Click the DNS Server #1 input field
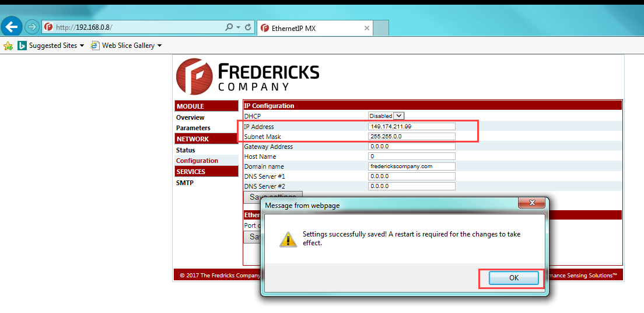The image size is (644, 313). 412,176
